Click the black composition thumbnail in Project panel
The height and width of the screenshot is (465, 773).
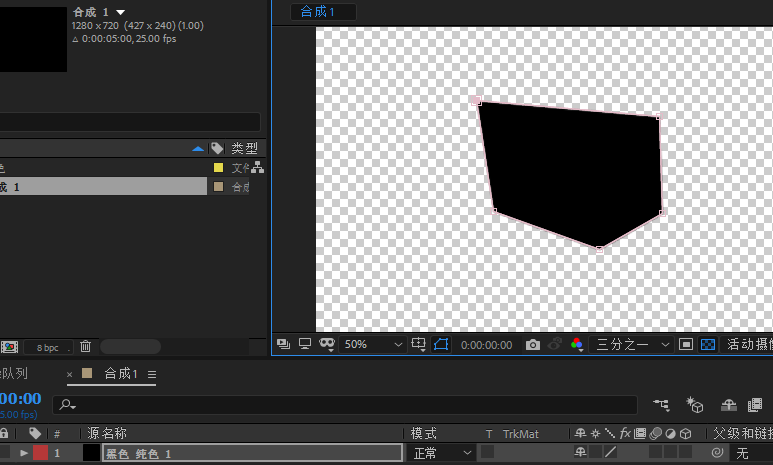pyautogui.click(x=33, y=39)
